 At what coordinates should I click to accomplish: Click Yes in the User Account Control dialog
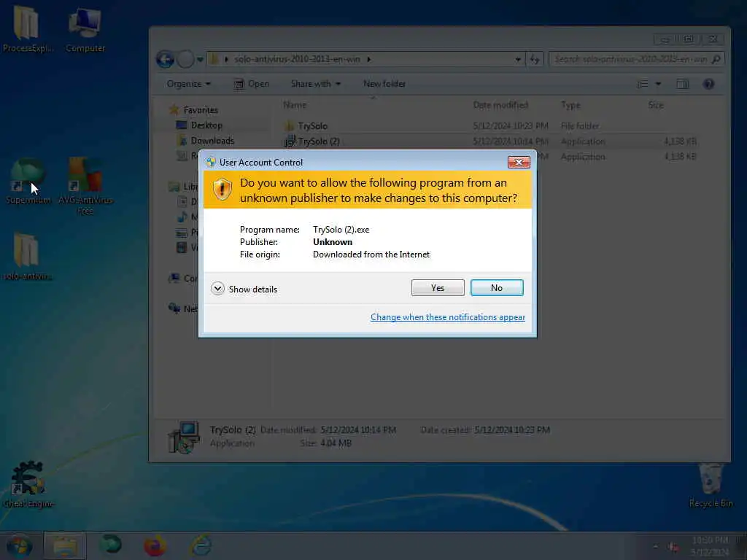(438, 287)
